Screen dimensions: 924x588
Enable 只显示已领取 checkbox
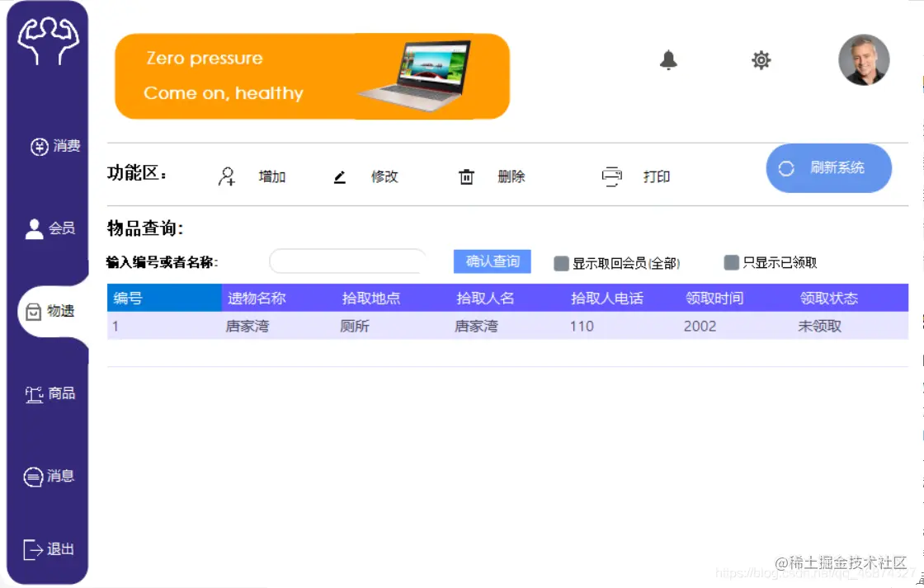(x=732, y=262)
